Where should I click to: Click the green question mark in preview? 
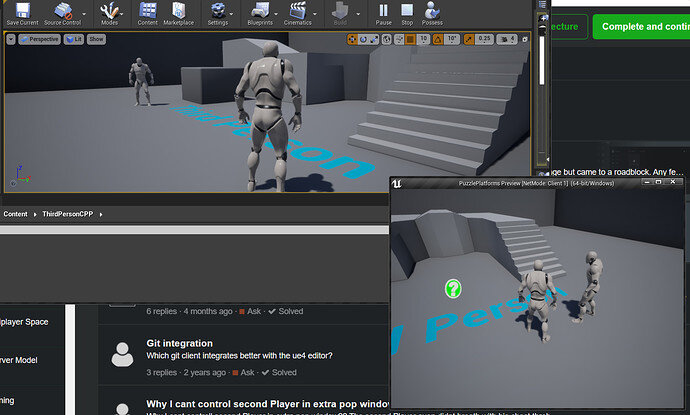(453, 289)
